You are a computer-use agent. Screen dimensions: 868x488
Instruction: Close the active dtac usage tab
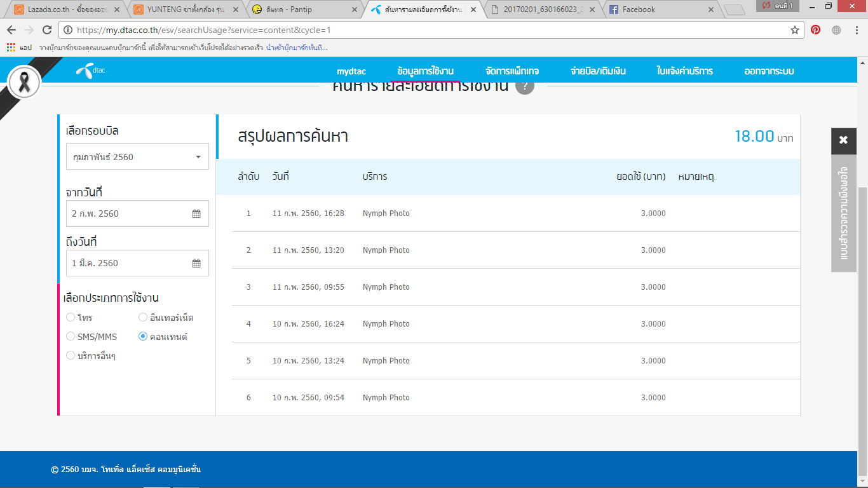(x=473, y=10)
